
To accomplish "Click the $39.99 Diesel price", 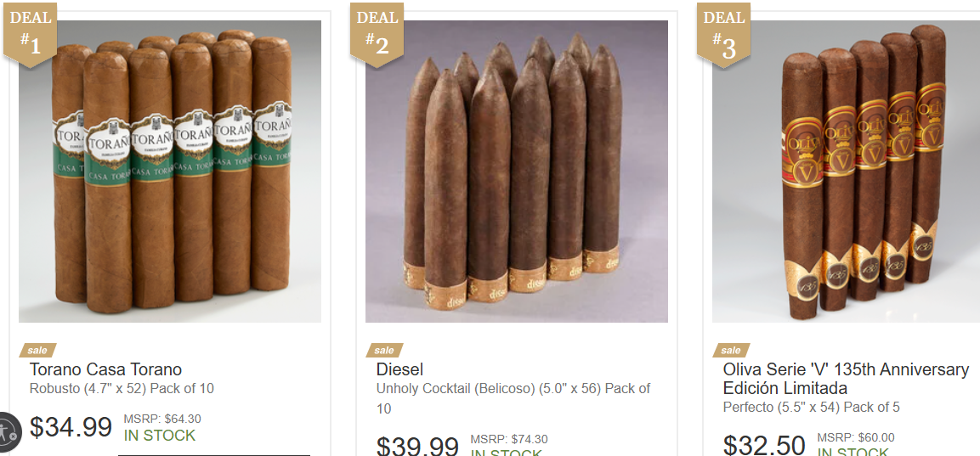I will 417,446.
